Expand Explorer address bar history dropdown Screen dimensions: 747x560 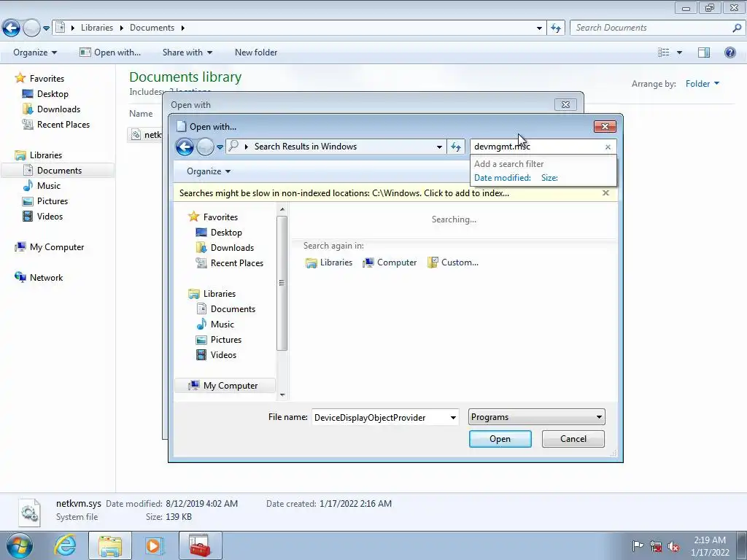pos(539,28)
